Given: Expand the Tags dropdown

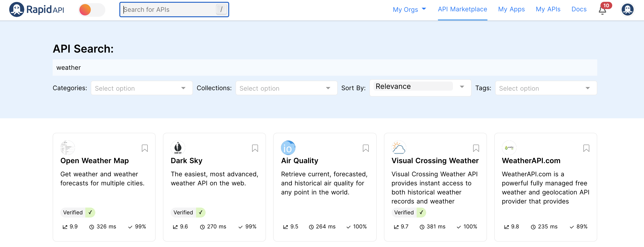Looking at the screenshot, I should [x=546, y=88].
